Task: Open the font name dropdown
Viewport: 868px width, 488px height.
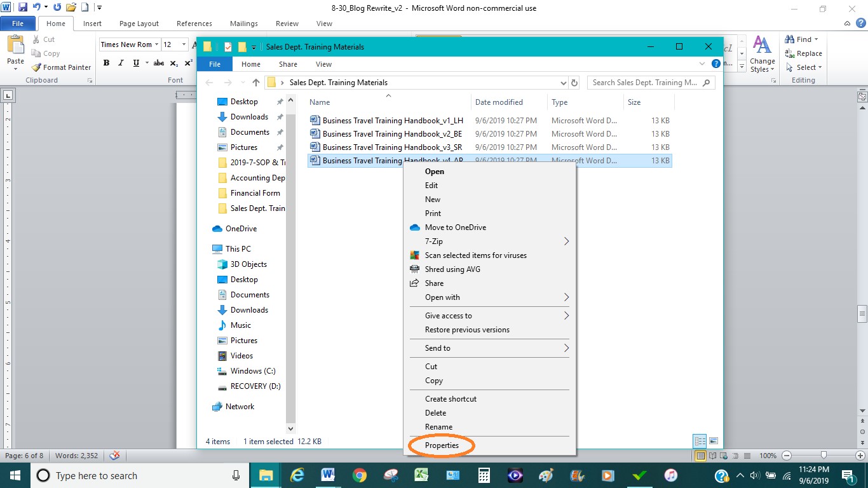Action: (x=158, y=44)
